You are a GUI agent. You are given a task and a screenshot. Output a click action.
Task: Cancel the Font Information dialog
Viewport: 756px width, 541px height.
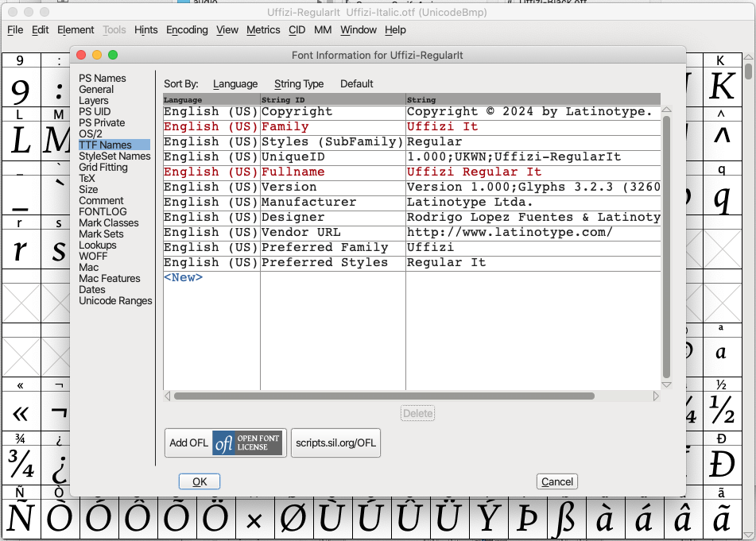pos(557,481)
